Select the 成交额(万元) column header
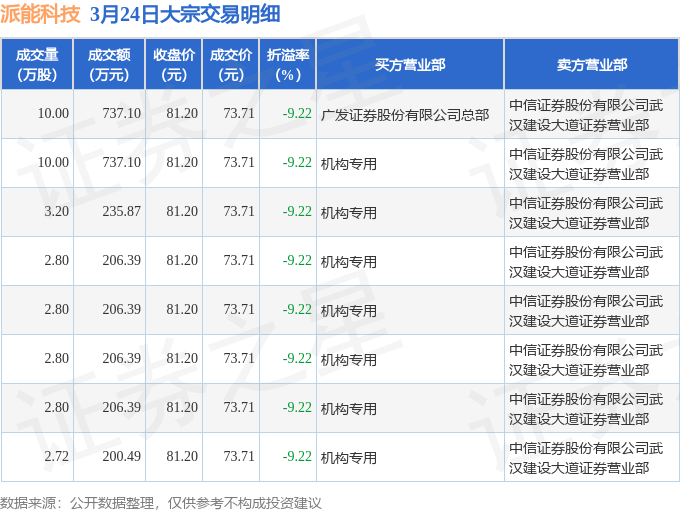The width and height of the screenshot is (680, 512). tap(109, 65)
